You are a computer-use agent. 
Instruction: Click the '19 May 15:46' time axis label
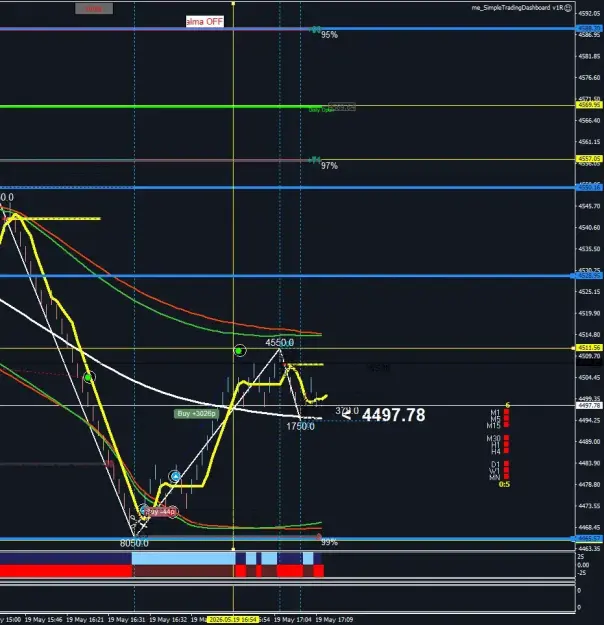point(43,619)
